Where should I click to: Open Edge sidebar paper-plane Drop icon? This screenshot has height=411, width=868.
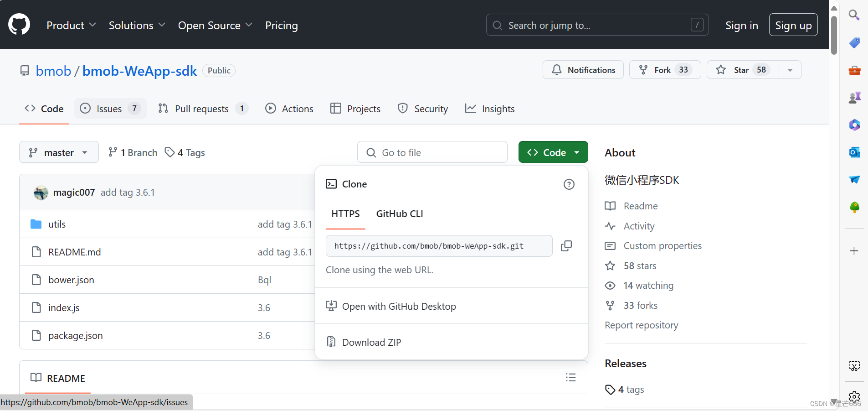click(854, 179)
